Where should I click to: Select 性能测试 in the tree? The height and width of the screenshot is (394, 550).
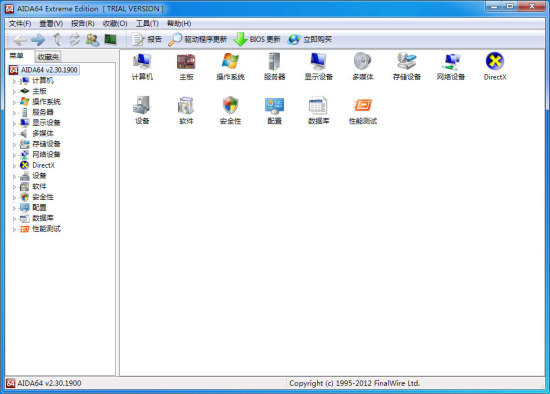click(46, 229)
